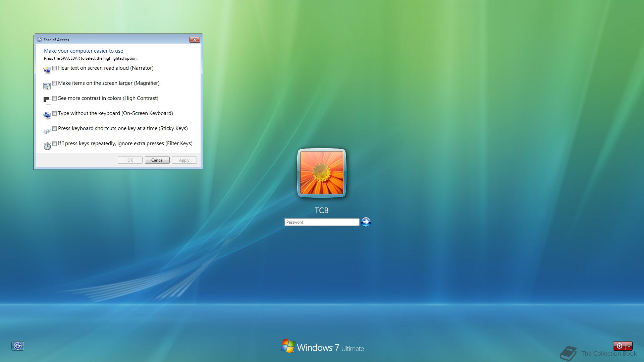Click 'Make items on the screen larger (Magnifier)' label
Image resolution: width=644 pixels, height=362 pixels.
[109, 83]
